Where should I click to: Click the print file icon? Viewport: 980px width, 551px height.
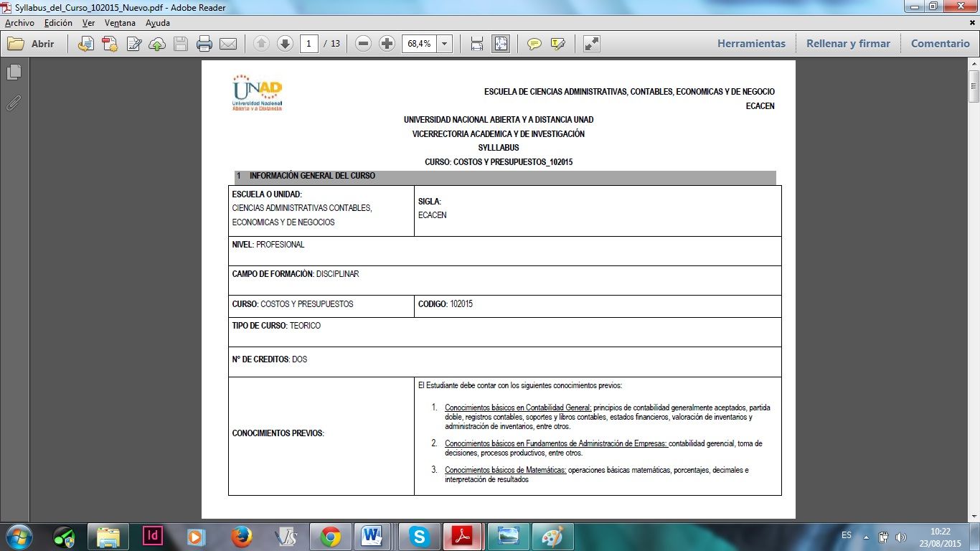(204, 44)
